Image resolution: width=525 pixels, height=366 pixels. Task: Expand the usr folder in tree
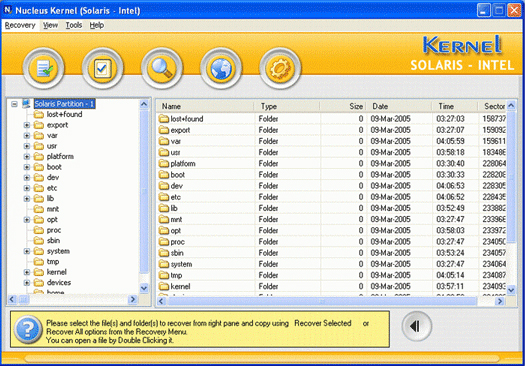(x=27, y=146)
